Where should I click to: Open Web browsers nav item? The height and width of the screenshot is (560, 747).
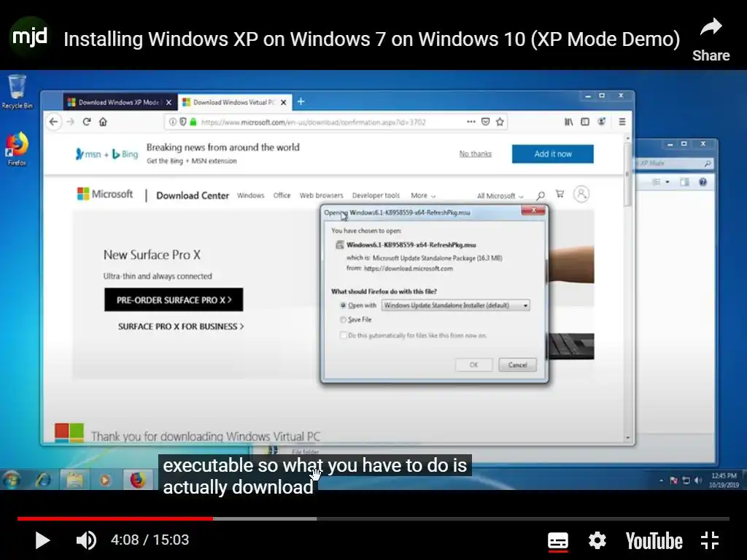point(322,195)
